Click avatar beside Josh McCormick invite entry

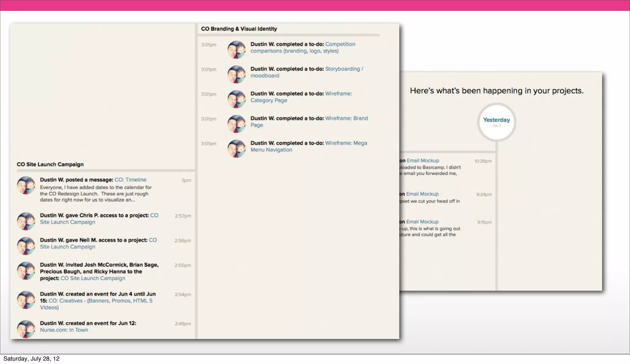[x=26, y=271]
